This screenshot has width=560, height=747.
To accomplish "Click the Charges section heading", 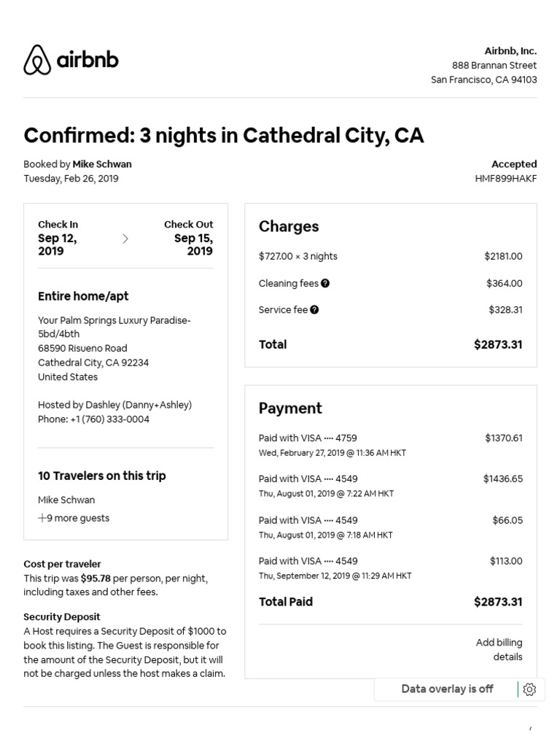I will 289,227.
